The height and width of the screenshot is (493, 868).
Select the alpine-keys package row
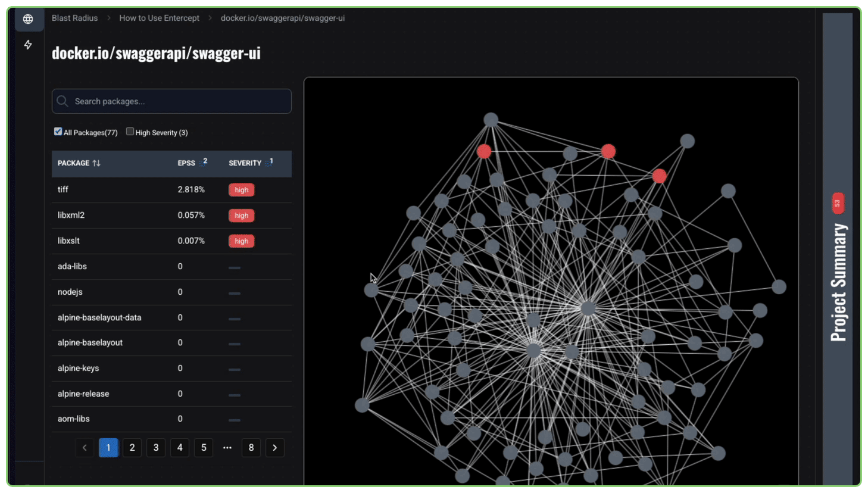pos(171,369)
